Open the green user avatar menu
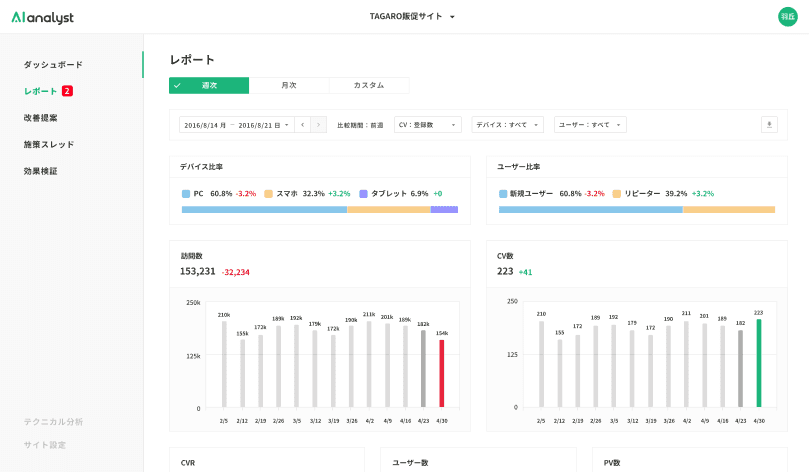Screen dimensions: 809x472 787,17
